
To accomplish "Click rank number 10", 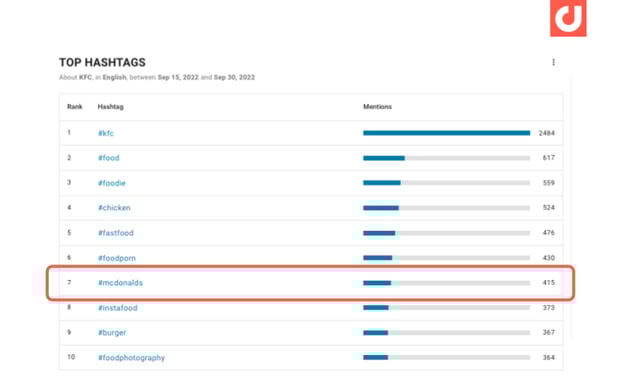I will click(71, 357).
